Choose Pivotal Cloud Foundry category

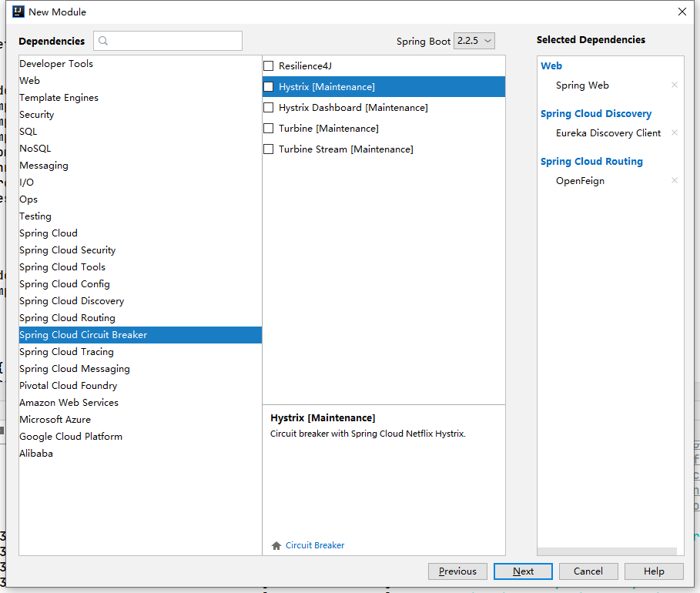[140, 387]
